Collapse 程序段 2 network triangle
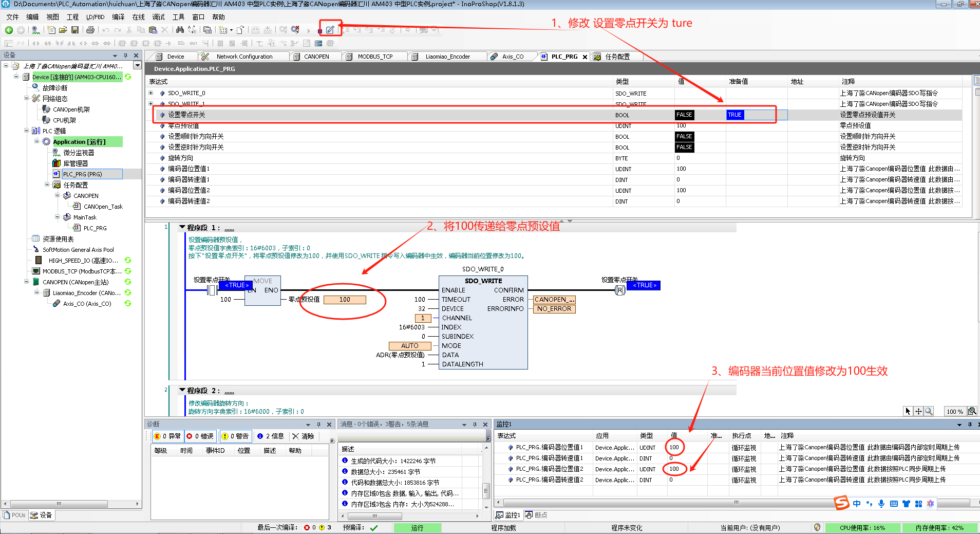Screen dimensions: 980x534 (x=182, y=390)
